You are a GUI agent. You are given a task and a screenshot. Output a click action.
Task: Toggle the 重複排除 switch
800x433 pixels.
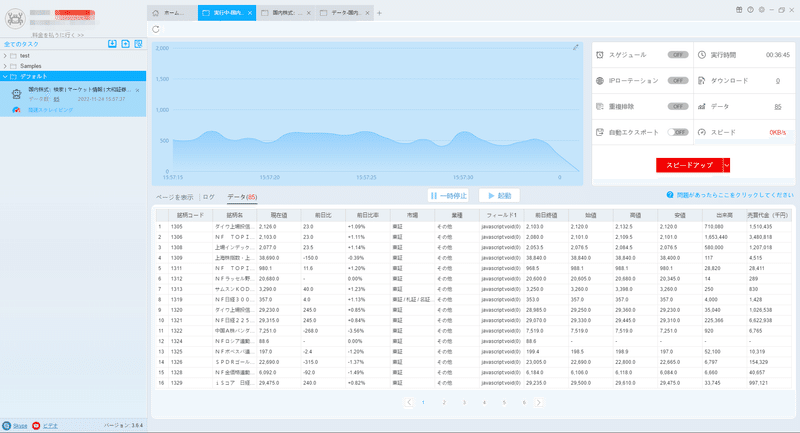pos(678,107)
